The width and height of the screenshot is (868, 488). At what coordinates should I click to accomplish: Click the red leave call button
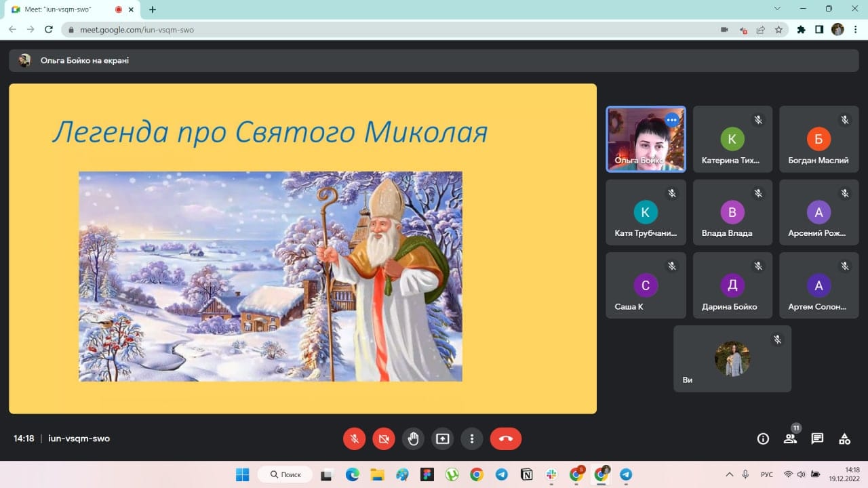pyautogui.click(x=505, y=439)
